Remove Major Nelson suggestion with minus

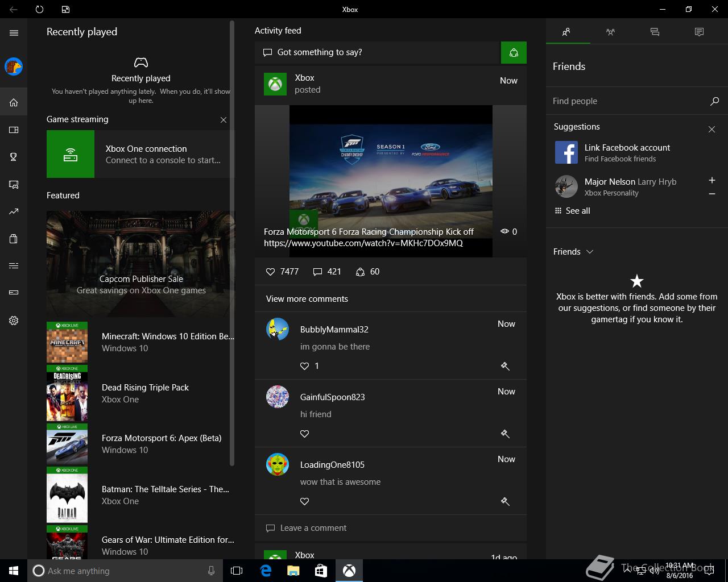(712, 194)
